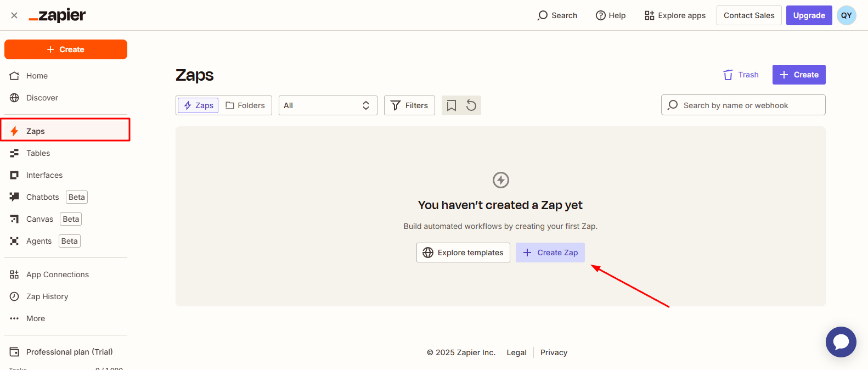Click Search in the top bar
The height and width of the screenshot is (370, 868).
tap(557, 15)
